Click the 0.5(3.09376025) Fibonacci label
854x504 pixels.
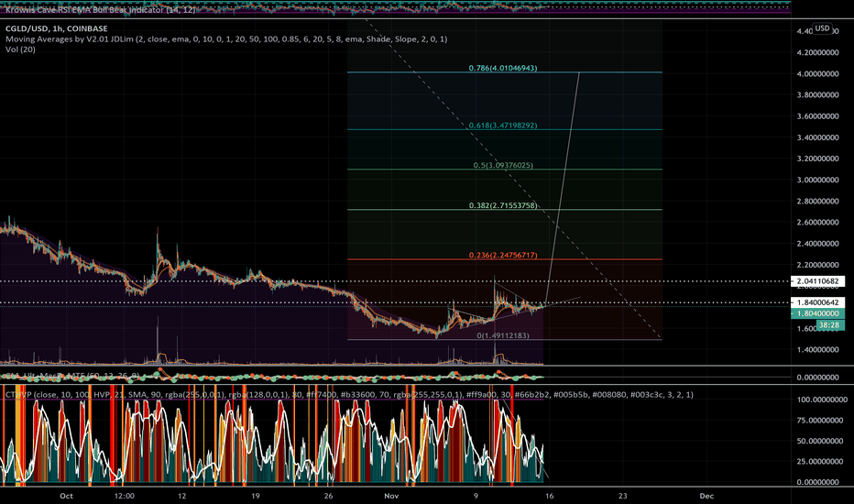coord(503,165)
